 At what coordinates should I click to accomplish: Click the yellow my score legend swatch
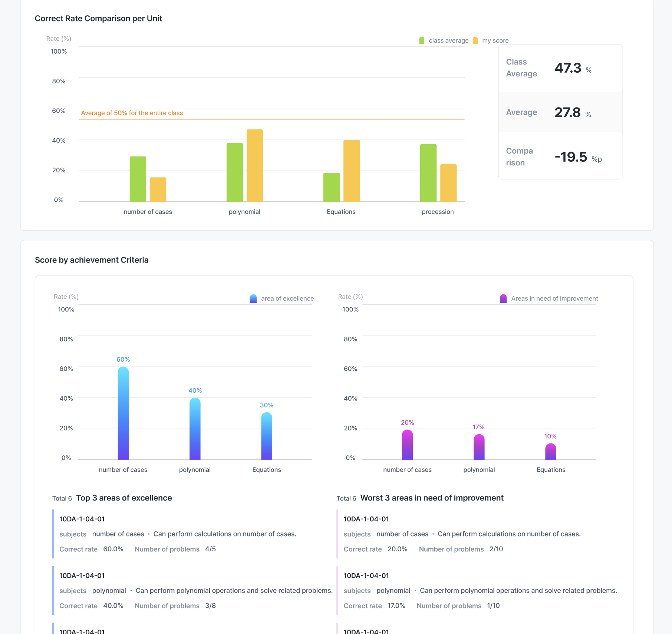(475, 41)
